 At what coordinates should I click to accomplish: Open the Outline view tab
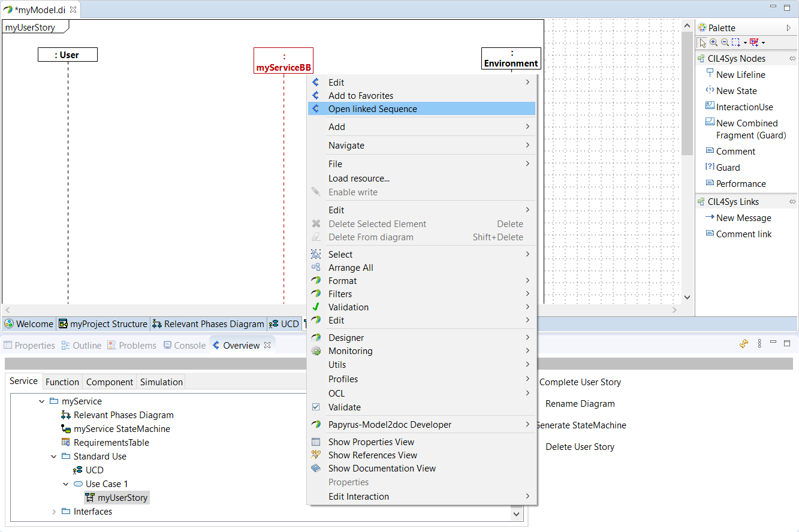coord(82,346)
